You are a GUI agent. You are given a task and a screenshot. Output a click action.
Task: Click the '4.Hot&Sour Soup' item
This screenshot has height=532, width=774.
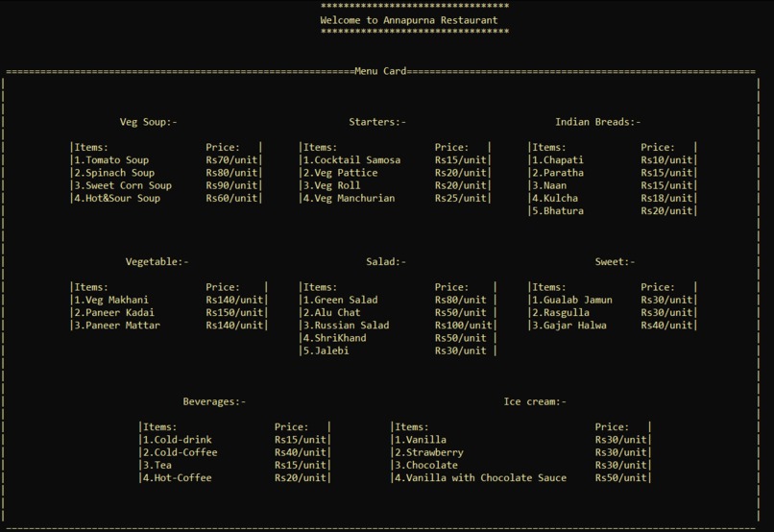click(x=117, y=199)
